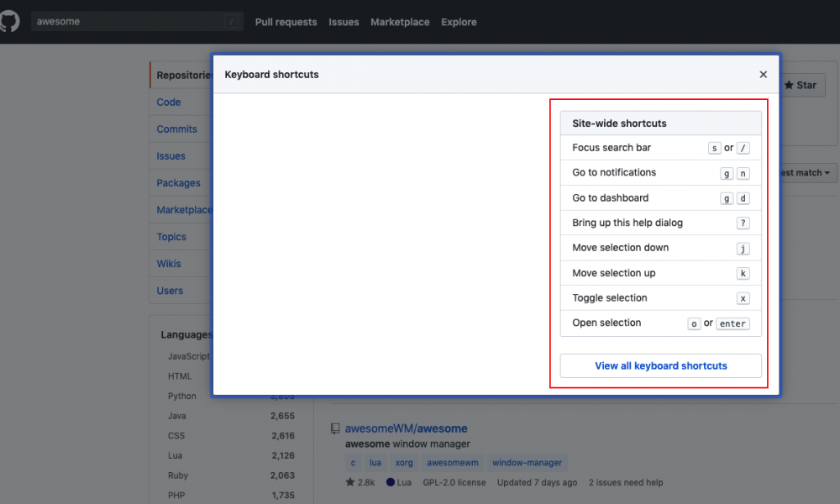Open Explore in top navigation

point(459,22)
